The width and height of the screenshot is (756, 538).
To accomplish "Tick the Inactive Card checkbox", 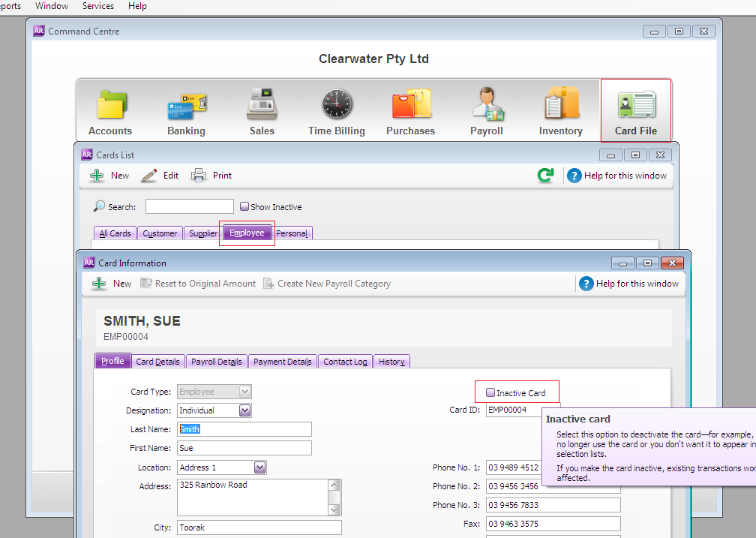I will (x=490, y=392).
